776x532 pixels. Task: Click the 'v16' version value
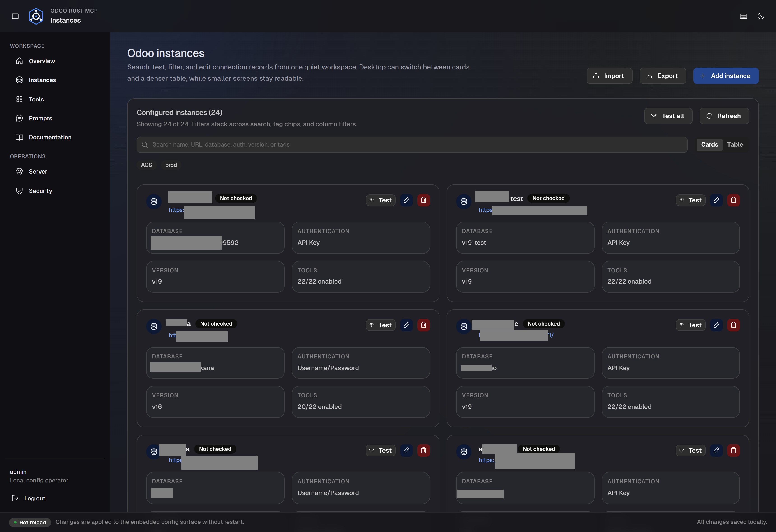point(157,407)
